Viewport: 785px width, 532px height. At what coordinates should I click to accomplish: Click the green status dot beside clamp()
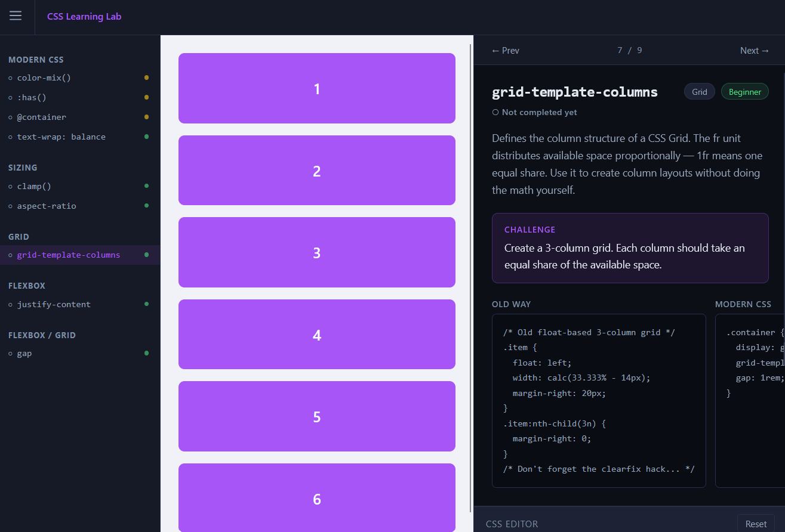click(146, 186)
